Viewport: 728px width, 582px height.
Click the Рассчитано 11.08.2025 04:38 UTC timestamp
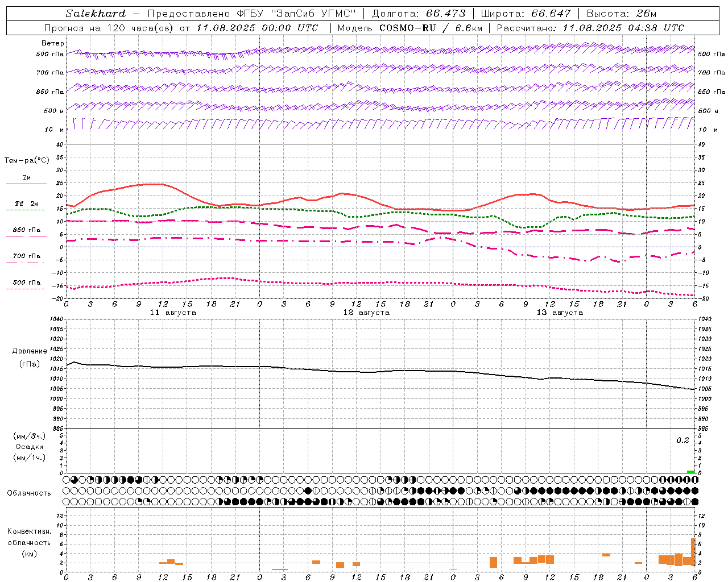tap(590, 28)
